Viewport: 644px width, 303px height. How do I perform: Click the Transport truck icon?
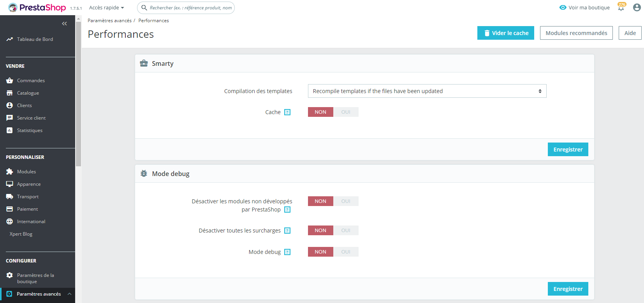tap(10, 197)
